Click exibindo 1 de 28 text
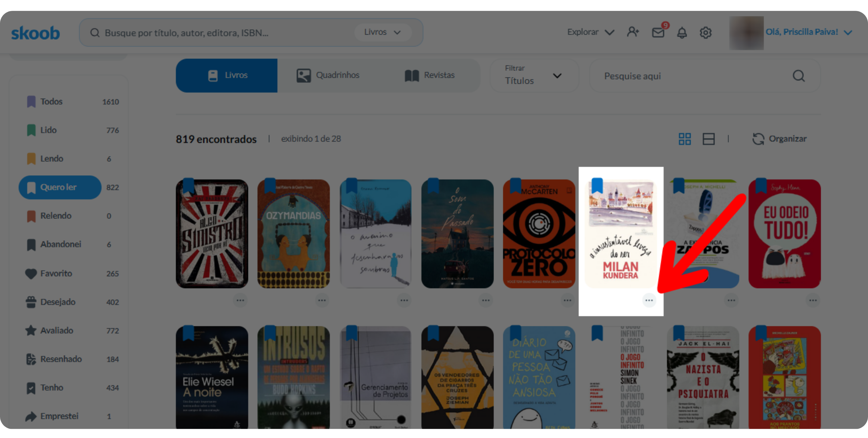This screenshot has width=868, height=438. click(311, 139)
